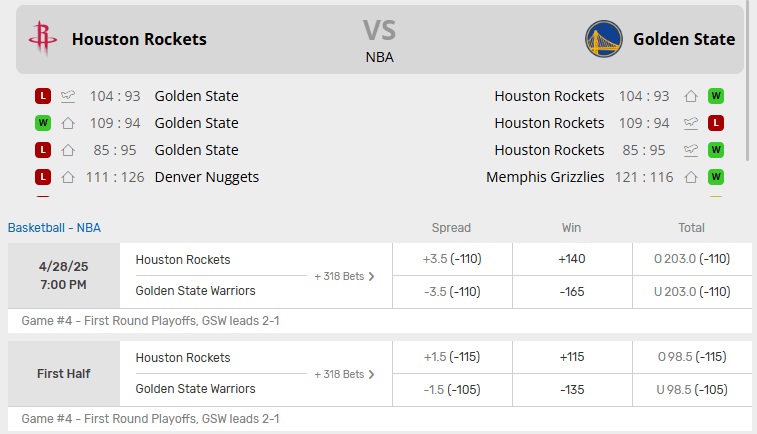Click the home icon beside 121:116 Memphis Grizzlies

point(691,177)
